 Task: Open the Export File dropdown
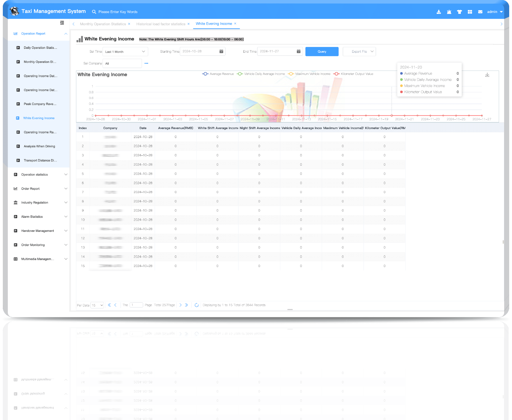[359, 52]
